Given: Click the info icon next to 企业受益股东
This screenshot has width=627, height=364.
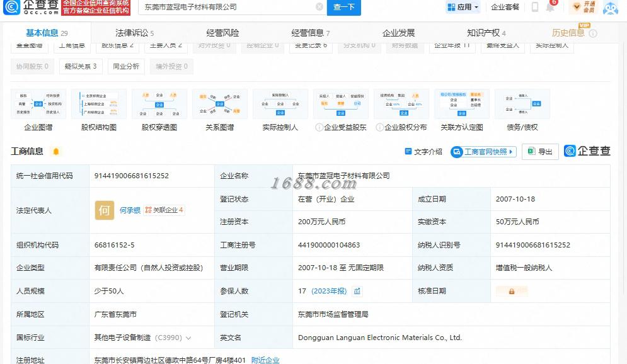Looking at the screenshot, I should coord(319,127).
